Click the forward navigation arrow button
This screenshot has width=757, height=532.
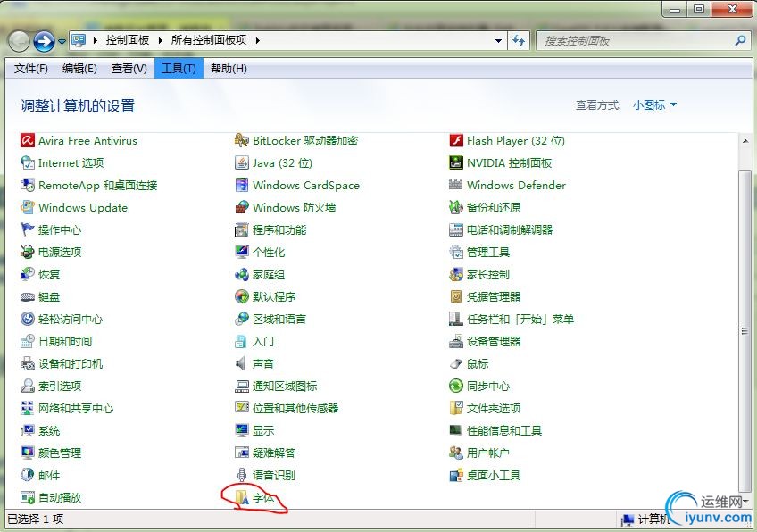click(x=44, y=41)
